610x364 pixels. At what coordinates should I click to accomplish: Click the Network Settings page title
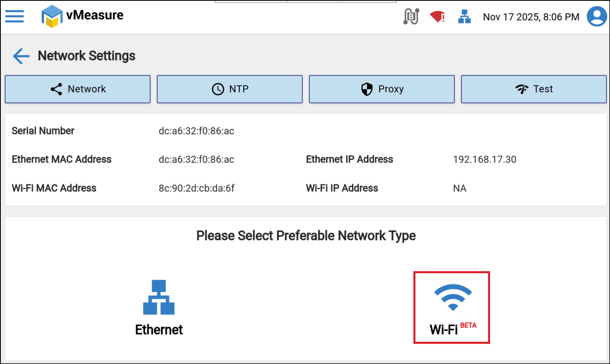(x=86, y=56)
